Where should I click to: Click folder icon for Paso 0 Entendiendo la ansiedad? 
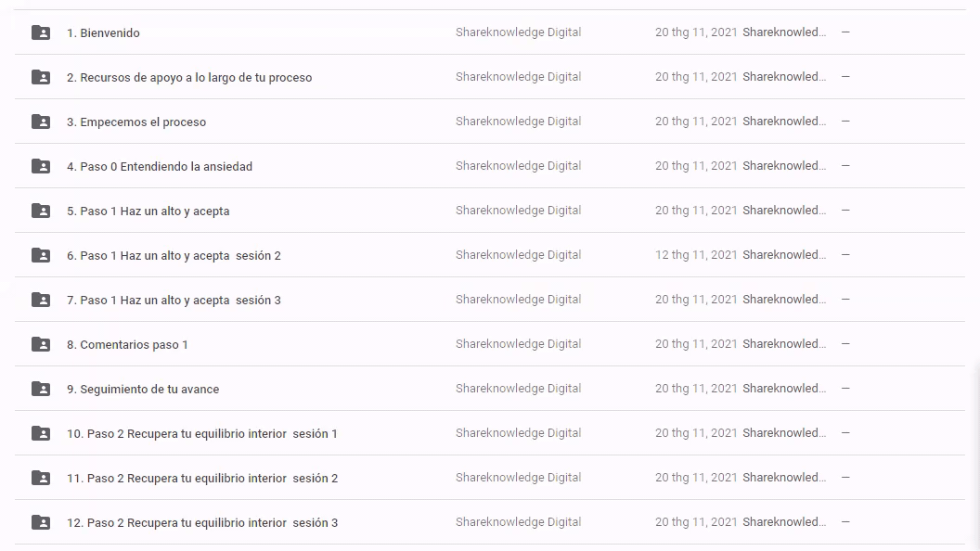pos(41,166)
